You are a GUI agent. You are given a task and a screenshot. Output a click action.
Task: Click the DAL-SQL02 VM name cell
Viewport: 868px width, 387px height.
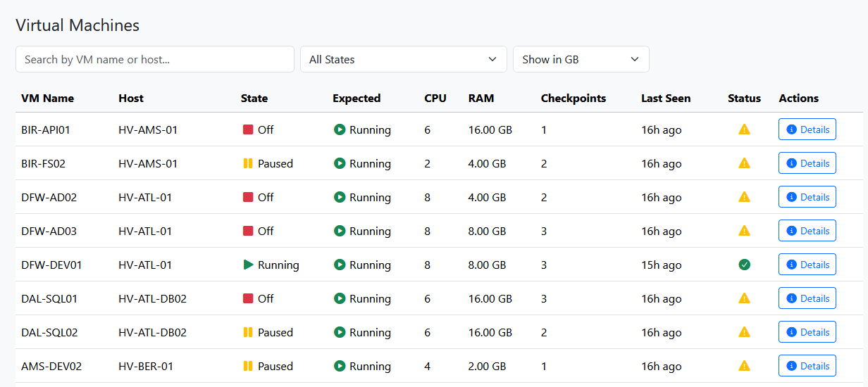pyautogui.click(x=49, y=332)
